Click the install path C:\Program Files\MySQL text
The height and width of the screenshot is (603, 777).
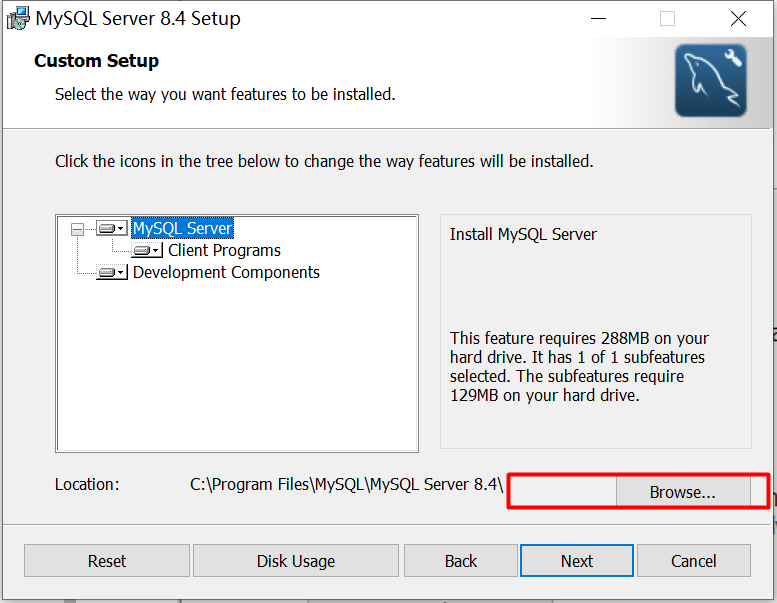346,484
